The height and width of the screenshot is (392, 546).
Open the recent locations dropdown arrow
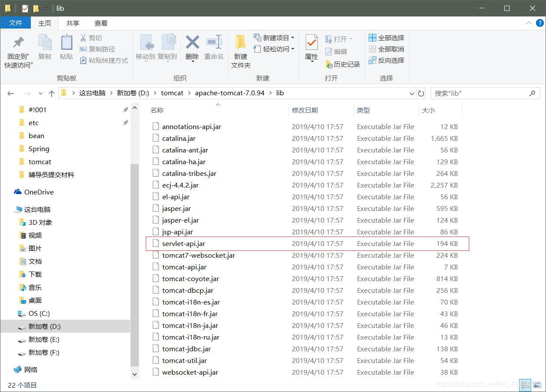(40, 93)
